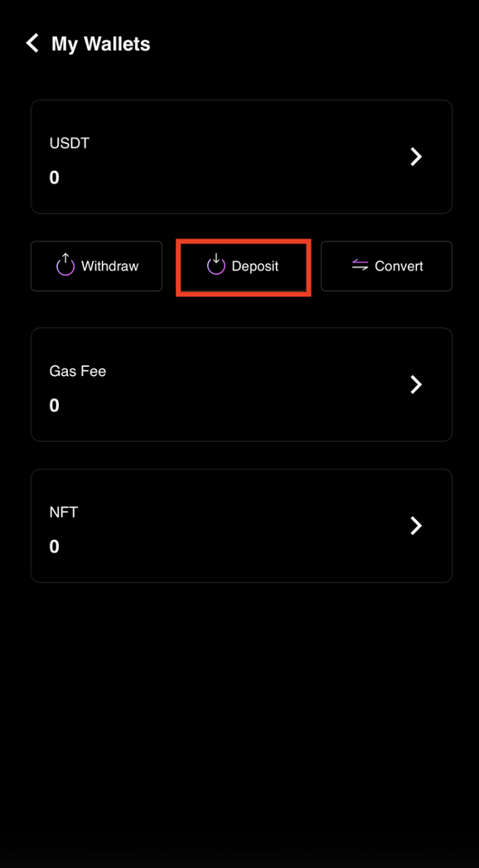Return to previous screen via back navigation

31,43
